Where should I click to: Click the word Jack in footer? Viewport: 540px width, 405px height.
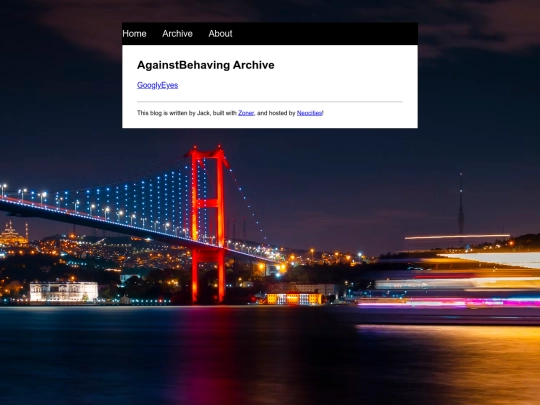coord(203,113)
